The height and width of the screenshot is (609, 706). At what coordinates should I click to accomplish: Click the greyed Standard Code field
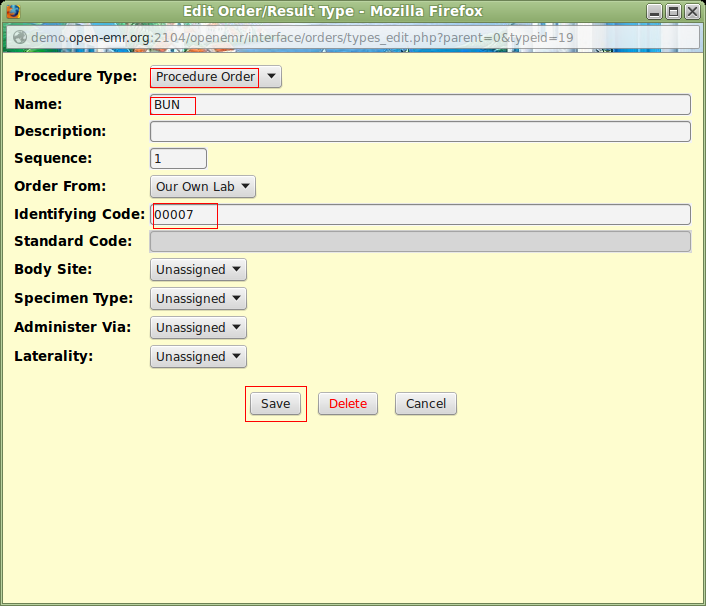tap(420, 241)
